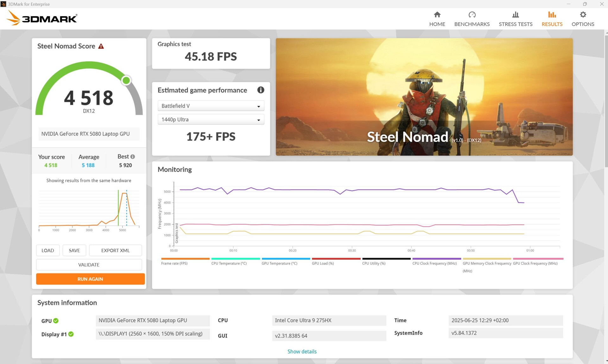
Task: Open Benchmarks via the gauge icon
Action: coord(472,15)
